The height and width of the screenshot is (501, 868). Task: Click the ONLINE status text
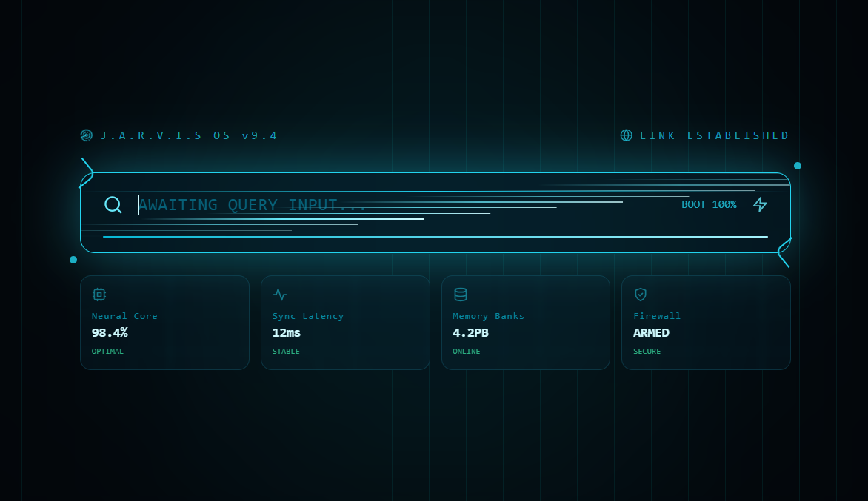[466, 351]
